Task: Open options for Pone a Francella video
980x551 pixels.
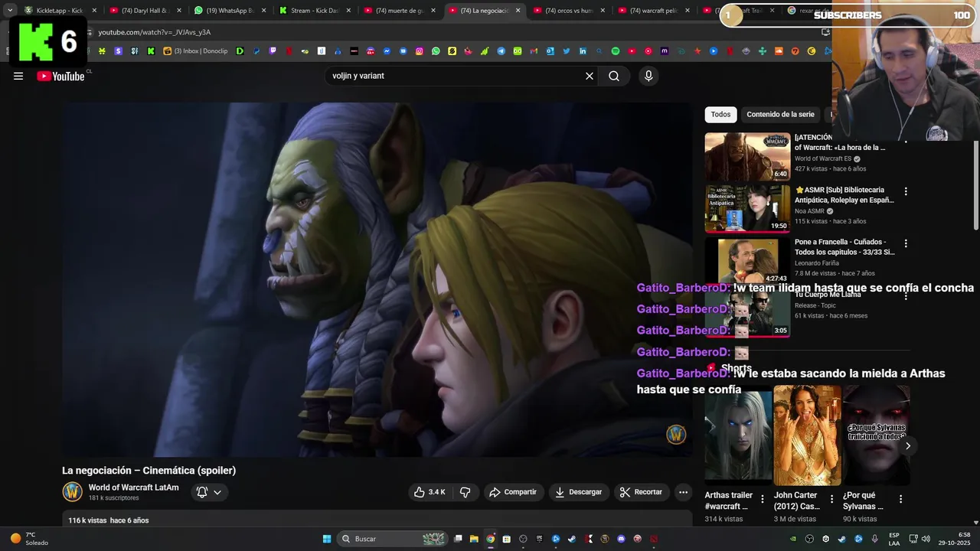Action: 906,243
